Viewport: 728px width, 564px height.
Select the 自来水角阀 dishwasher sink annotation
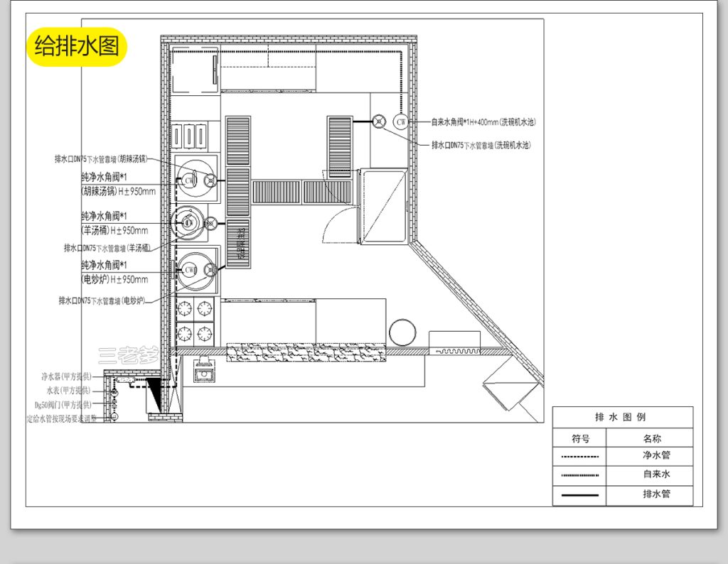(x=483, y=122)
